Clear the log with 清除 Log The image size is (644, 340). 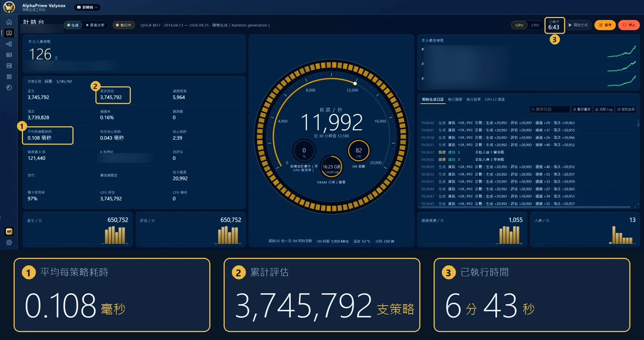[604, 109]
